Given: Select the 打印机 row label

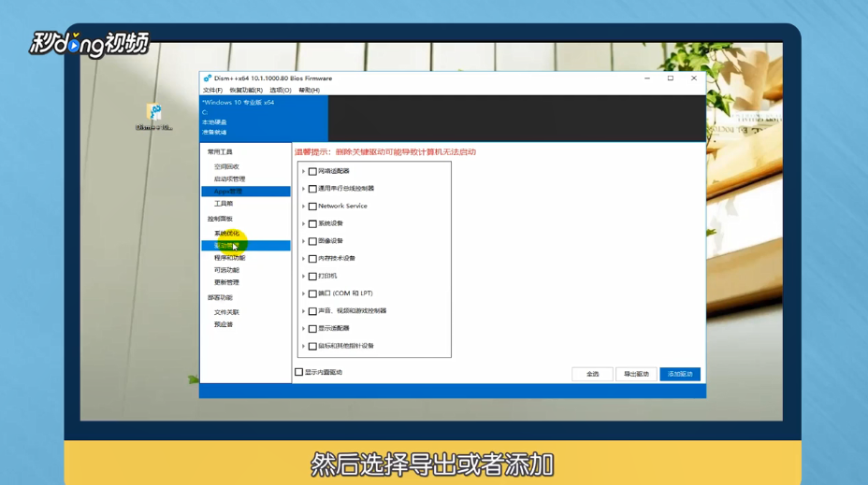Looking at the screenshot, I should coord(327,276).
